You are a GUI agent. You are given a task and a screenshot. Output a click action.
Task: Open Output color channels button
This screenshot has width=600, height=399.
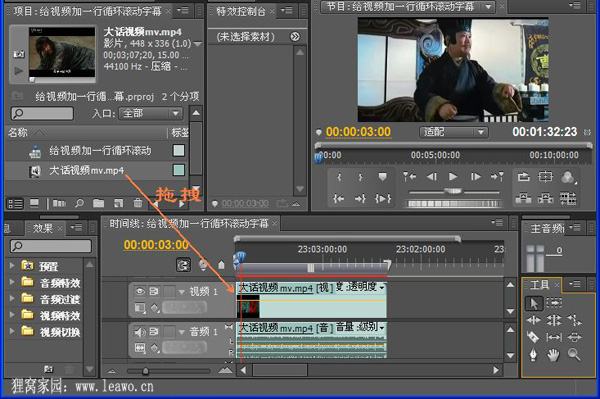(568, 177)
